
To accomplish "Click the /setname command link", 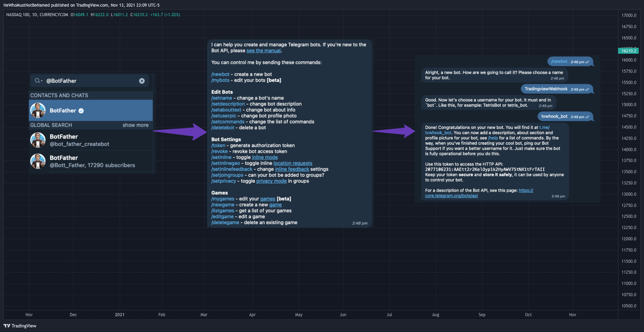I will click(222, 98).
